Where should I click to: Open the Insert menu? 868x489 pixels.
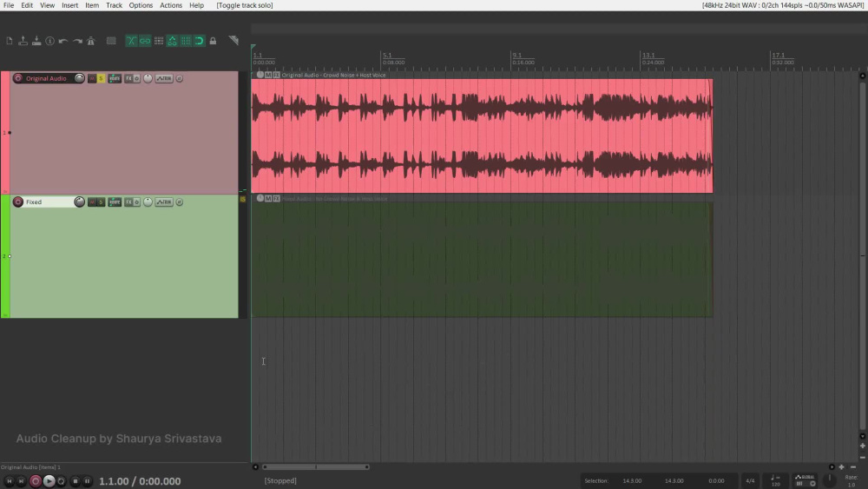(x=69, y=5)
